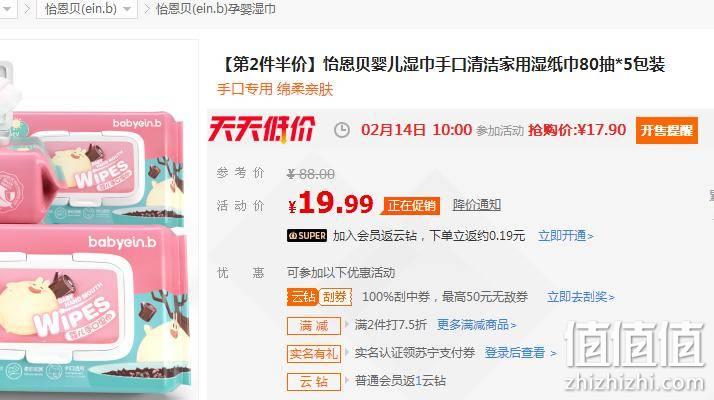Click the 云钻 orange badge icon
This screenshot has width=714, height=400.
point(302,297)
